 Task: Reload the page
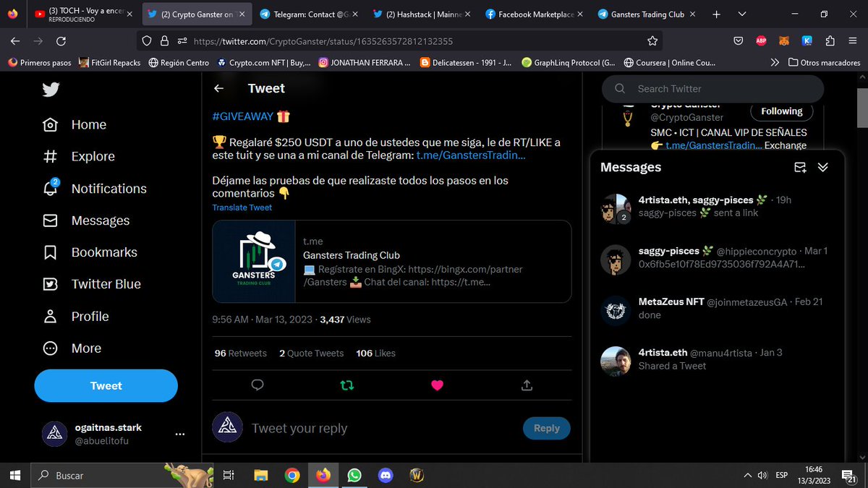[x=61, y=41]
